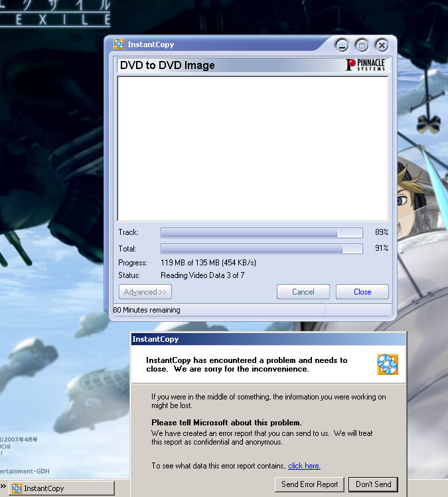
Task: Choose Don't Send in the error dialog
Action: (373, 484)
